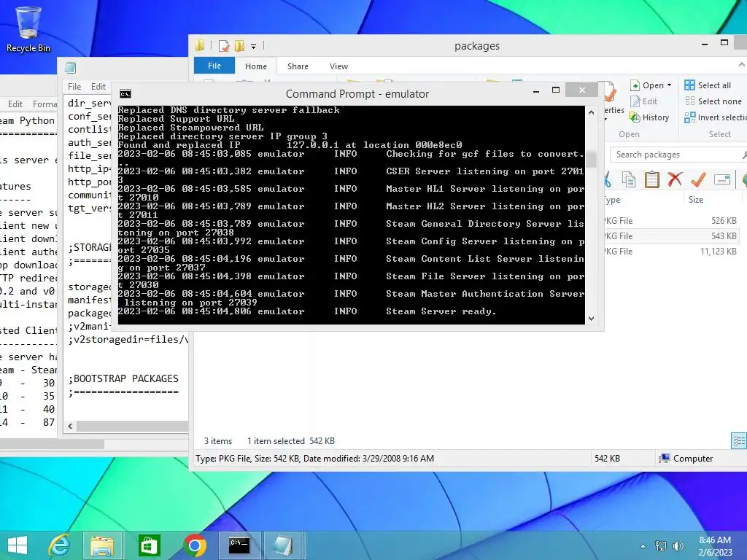Click the Computer icon in the packages status bar
The width and height of the screenshot is (747, 560).
664,458
